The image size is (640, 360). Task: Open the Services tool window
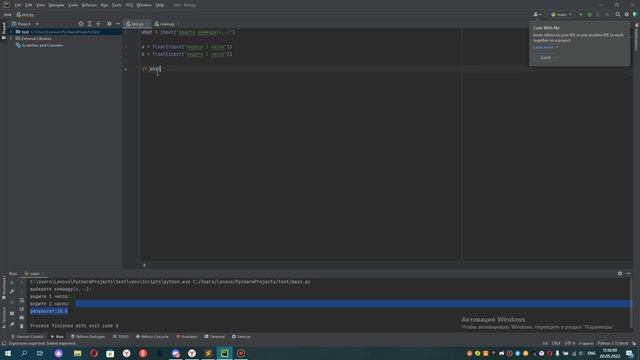pyautogui.click(x=241, y=337)
